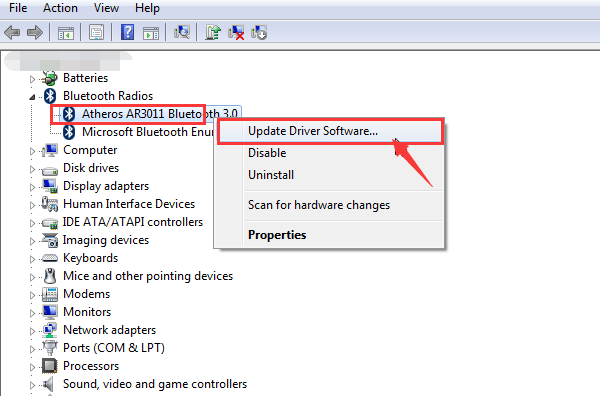The width and height of the screenshot is (600, 396).
Task: Select the Bluetooth Radios label
Action: (x=108, y=96)
